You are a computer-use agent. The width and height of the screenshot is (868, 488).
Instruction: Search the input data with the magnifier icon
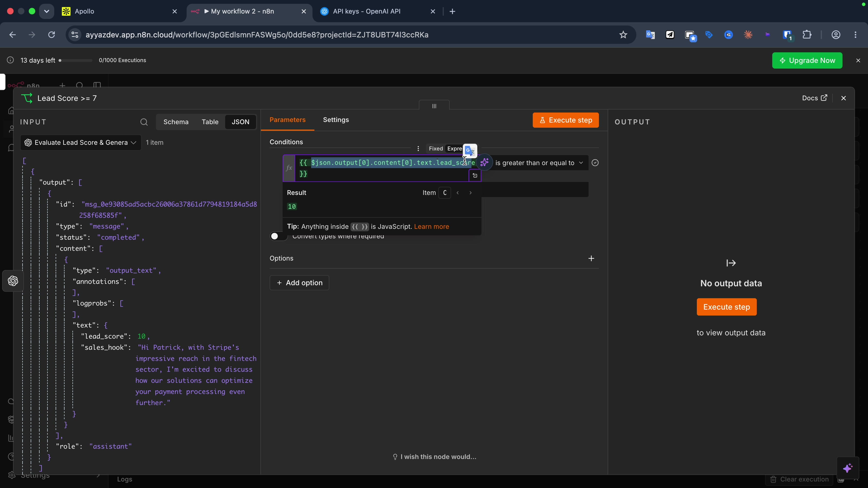pyautogui.click(x=144, y=122)
